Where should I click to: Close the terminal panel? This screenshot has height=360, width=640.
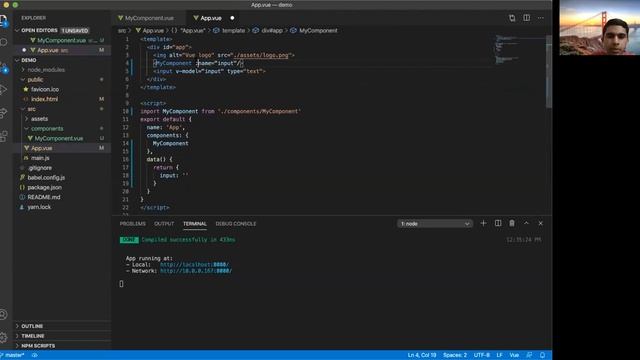[540, 223]
